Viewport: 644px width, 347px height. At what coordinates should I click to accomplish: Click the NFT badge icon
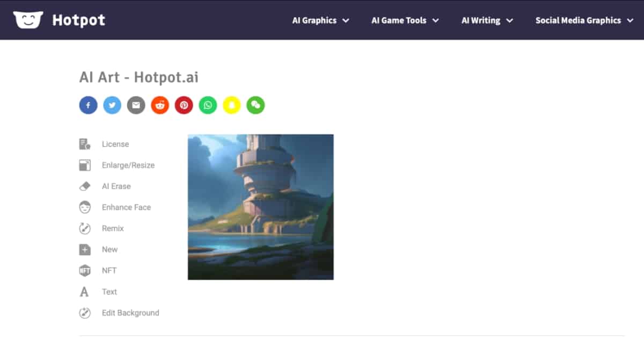pos(85,271)
